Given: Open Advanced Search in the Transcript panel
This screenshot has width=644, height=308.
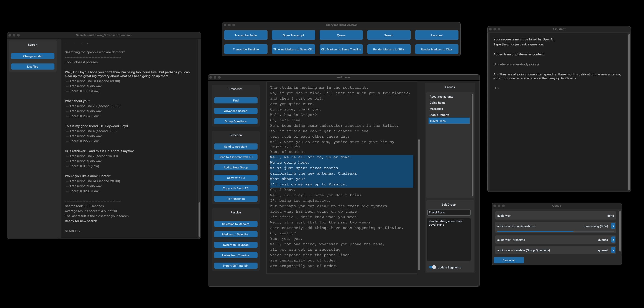Looking at the screenshot, I should coord(235,111).
